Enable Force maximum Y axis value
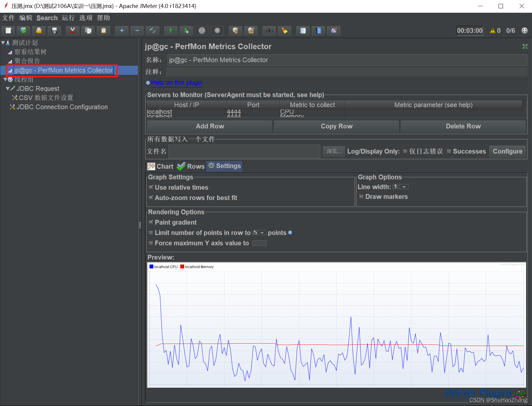Viewport: 532px width, 406px height. [151, 243]
